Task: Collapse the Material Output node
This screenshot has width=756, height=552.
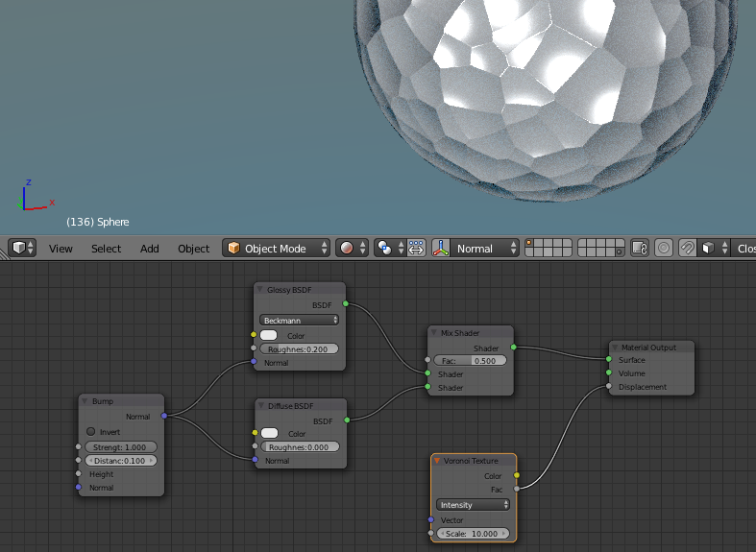Action: 615,348
